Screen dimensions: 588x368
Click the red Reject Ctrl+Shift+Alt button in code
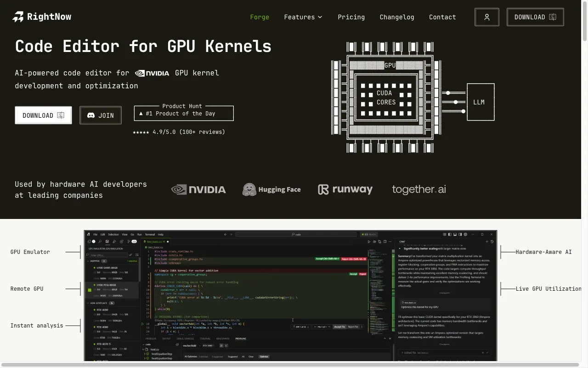[354, 259]
